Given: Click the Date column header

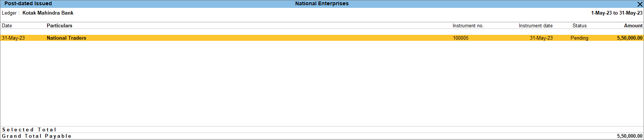Looking at the screenshot, I should coord(7,25).
